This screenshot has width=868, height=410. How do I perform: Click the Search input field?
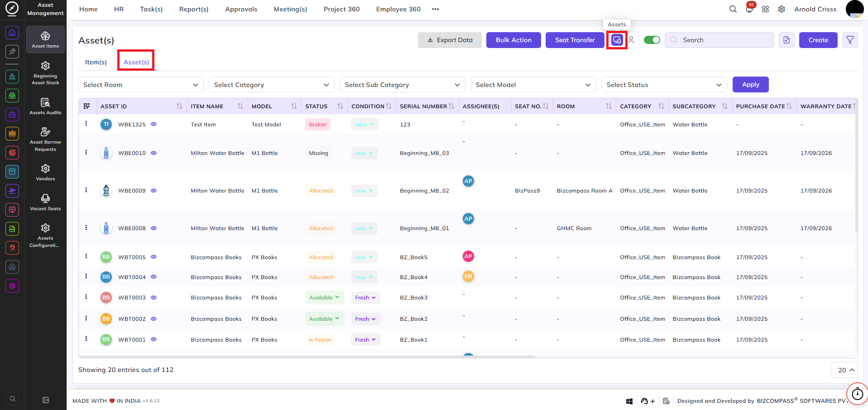pos(719,40)
